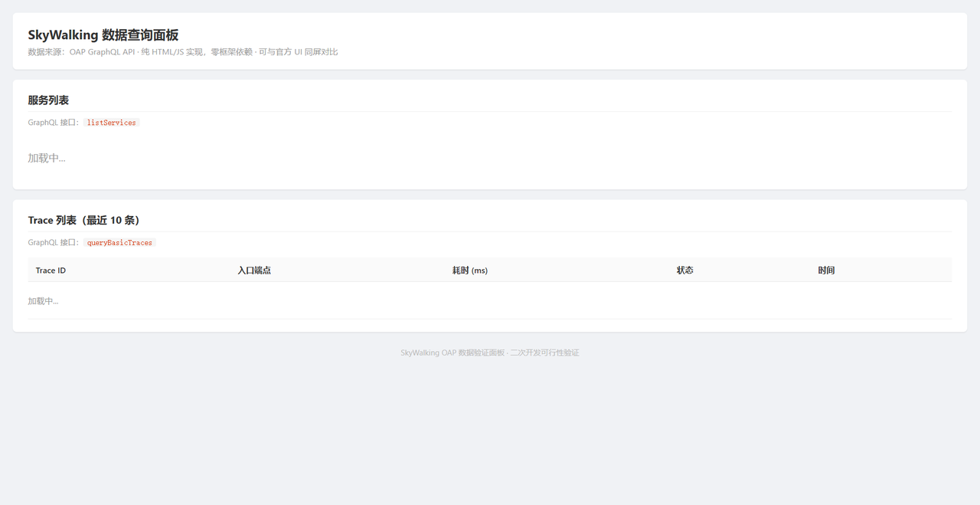Screen dimensions: 980x505
Task: Click the SkyWalking 数据查询面板 title
Action: point(103,34)
